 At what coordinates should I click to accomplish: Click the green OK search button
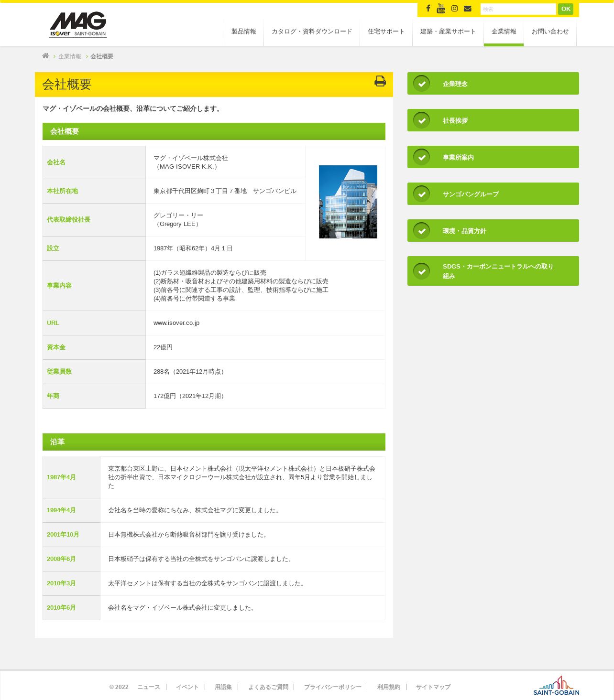[566, 9]
